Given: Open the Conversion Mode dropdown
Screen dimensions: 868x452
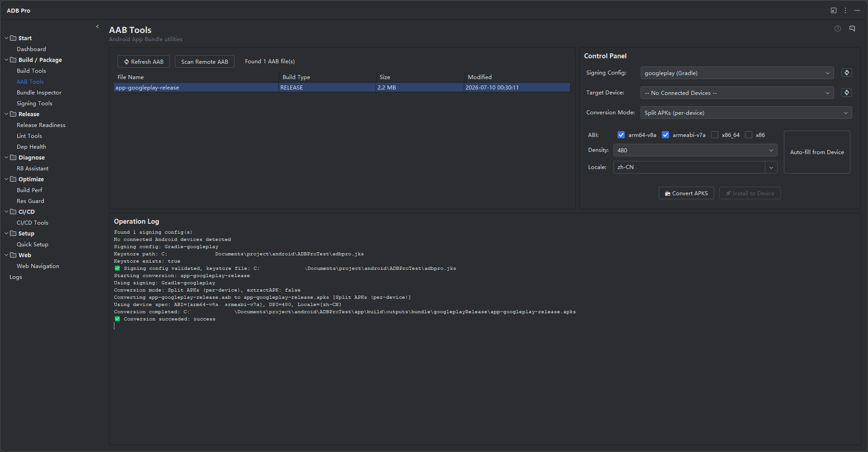Looking at the screenshot, I should (746, 113).
